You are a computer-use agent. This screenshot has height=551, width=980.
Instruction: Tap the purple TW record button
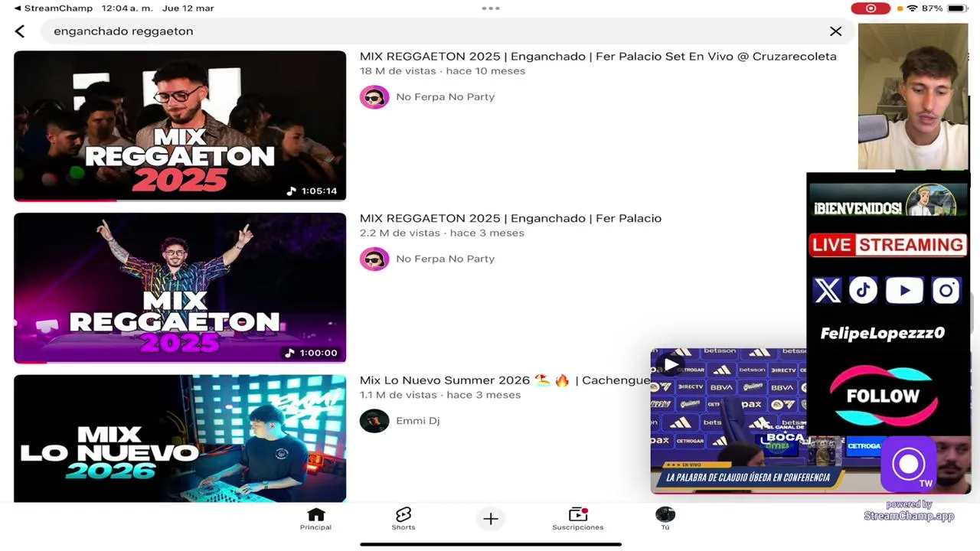click(x=909, y=465)
